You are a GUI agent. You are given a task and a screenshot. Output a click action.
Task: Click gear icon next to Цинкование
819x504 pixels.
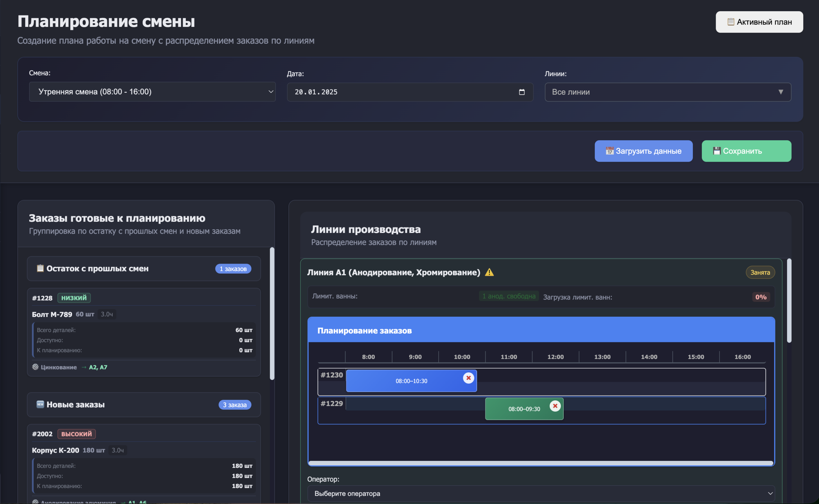[36, 367]
